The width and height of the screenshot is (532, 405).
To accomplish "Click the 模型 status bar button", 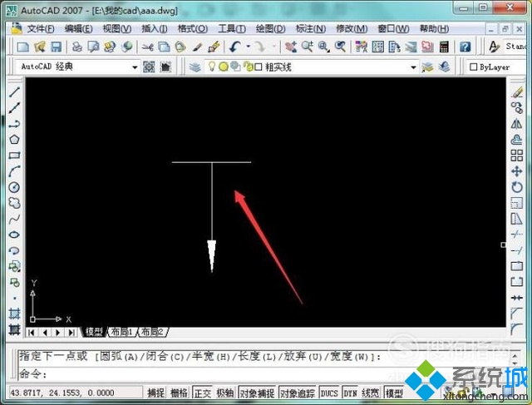I will (x=393, y=393).
